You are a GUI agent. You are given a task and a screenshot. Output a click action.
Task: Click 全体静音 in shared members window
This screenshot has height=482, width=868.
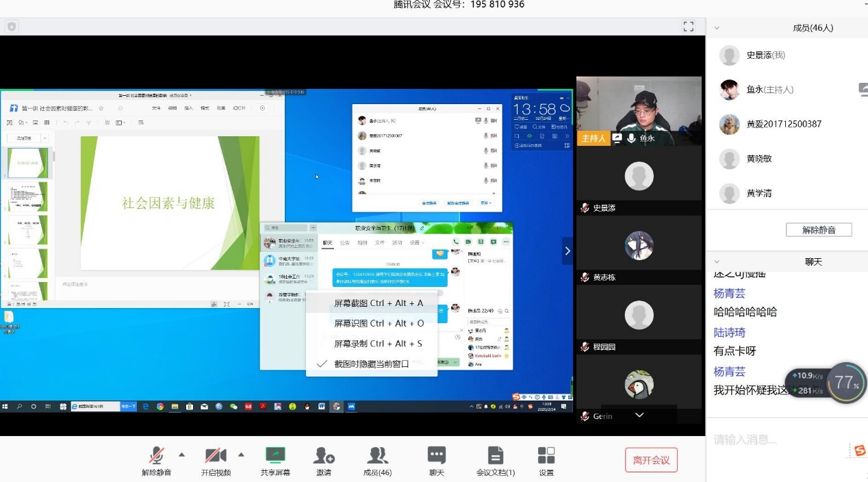point(430,203)
